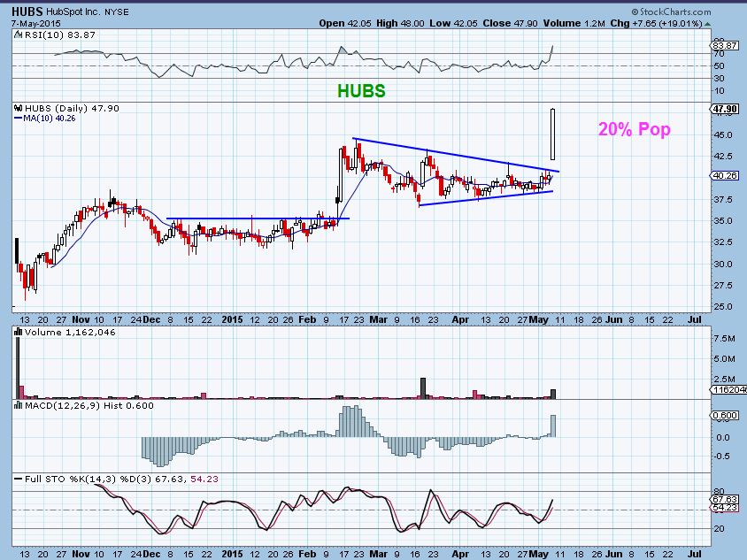Click the Jun label on the bottom date axis

click(613, 554)
